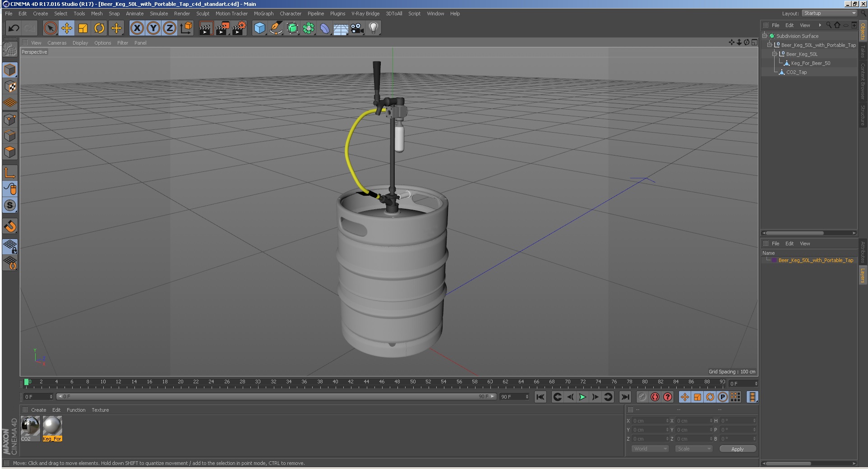Go to the start of animation

[x=540, y=397]
